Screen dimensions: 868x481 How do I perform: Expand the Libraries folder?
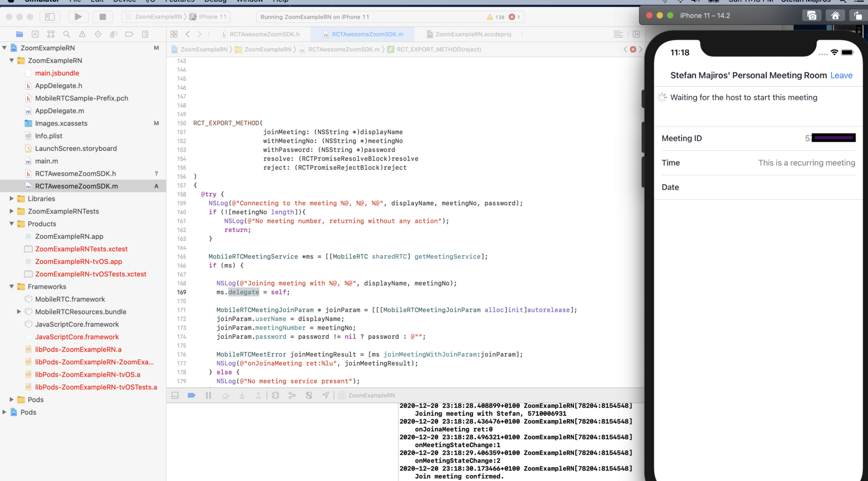point(11,199)
